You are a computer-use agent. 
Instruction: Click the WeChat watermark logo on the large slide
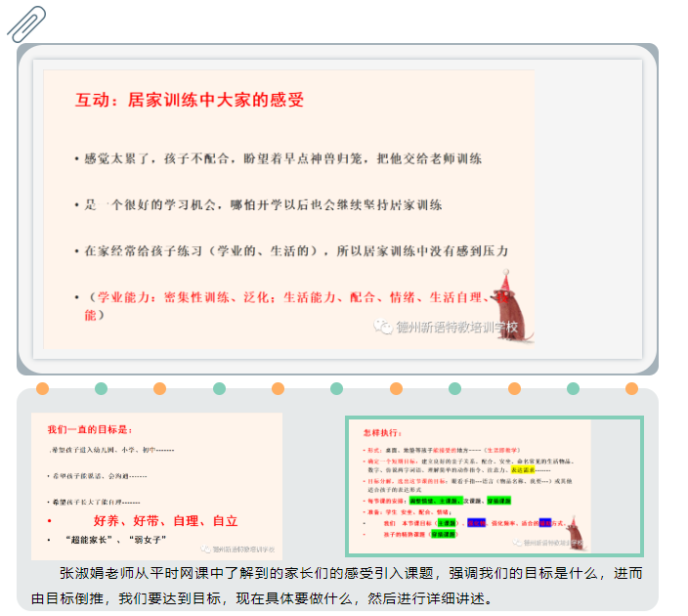click(378, 328)
